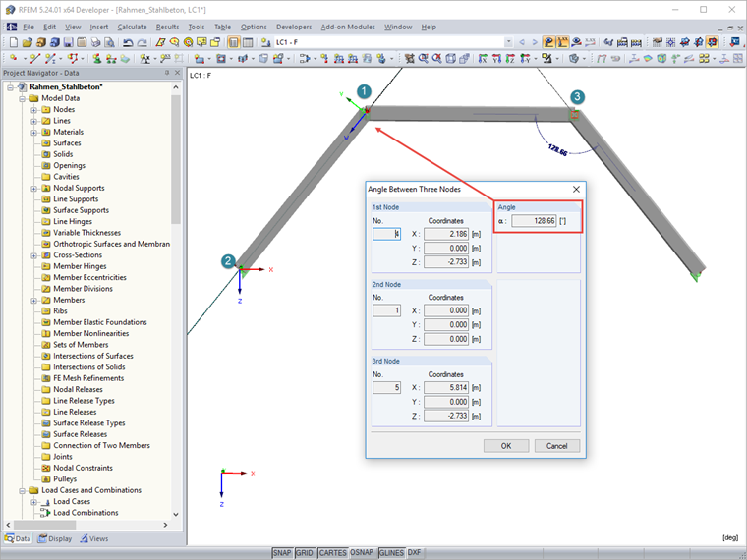
Task: Toggle GRID in the status bar
Action: pyautogui.click(x=304, y=553)
